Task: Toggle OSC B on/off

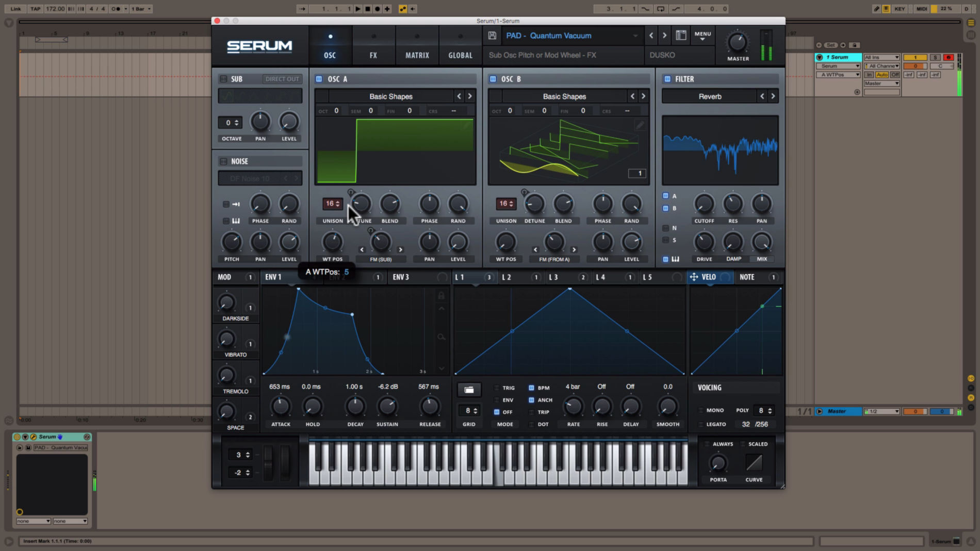Action: click(493, 79)
